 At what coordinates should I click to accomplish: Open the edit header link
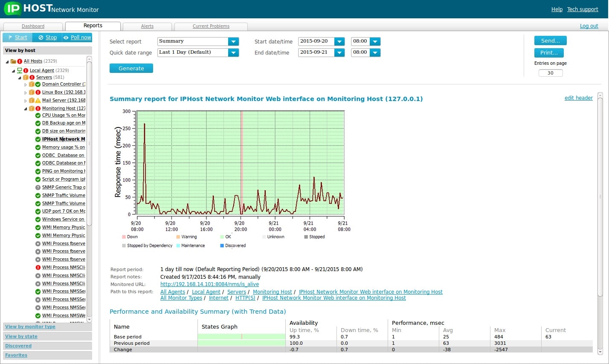pos(578,98)
